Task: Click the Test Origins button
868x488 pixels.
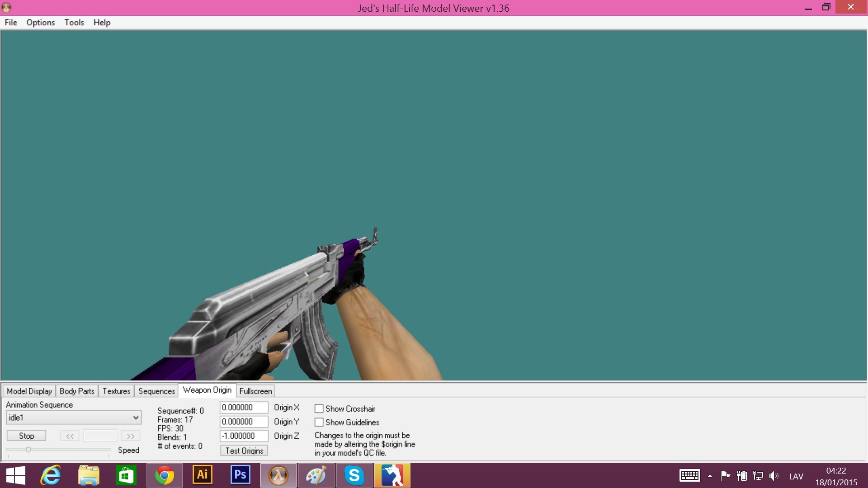Action: point(244,450)
